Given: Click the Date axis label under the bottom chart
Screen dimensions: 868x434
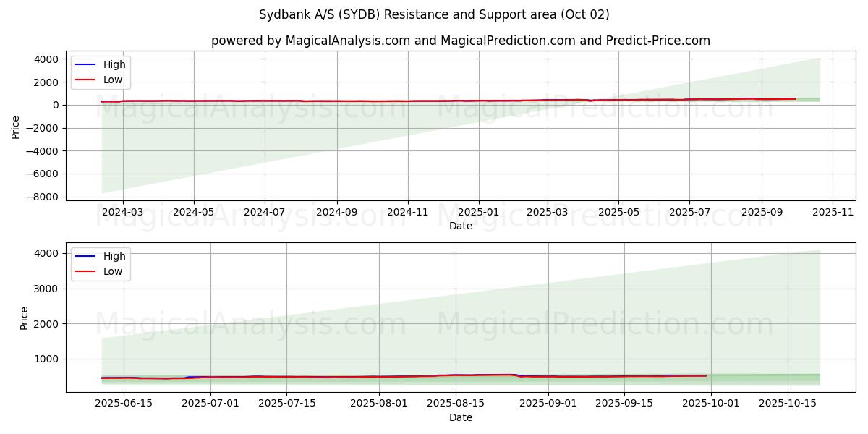Looking at the screenshot, I should [x=460, y=417].
